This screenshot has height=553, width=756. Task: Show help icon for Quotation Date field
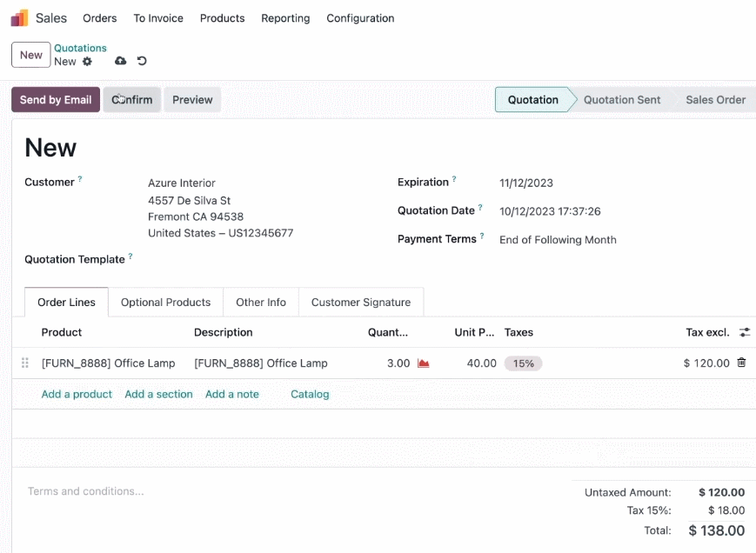[480, 207]
